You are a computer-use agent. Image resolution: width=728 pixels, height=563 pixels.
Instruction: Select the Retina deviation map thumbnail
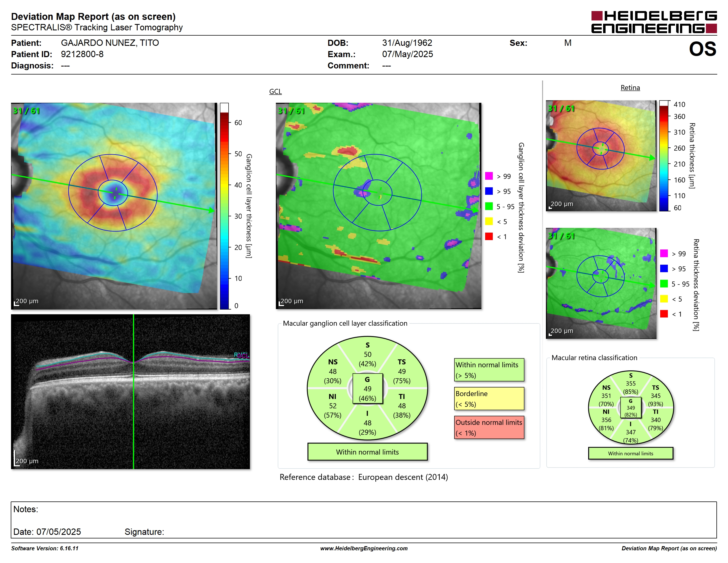click(601, 283)
